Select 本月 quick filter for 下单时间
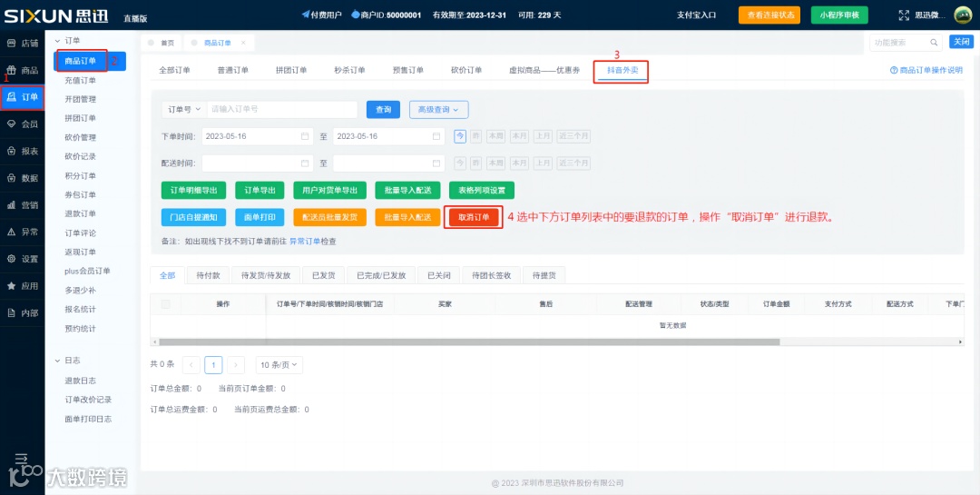The width and height of the screenshot is (980, 495). (519, 136)
